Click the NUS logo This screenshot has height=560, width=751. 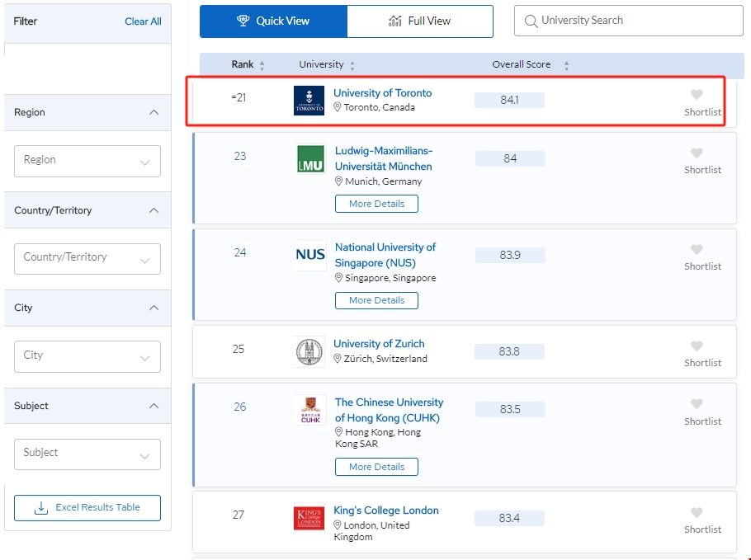(310, 255)
